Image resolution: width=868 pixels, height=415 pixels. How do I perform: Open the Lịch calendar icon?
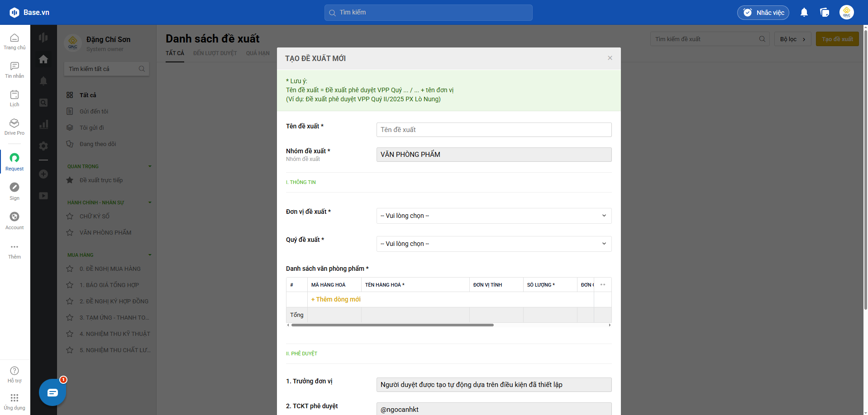(14, 98)
